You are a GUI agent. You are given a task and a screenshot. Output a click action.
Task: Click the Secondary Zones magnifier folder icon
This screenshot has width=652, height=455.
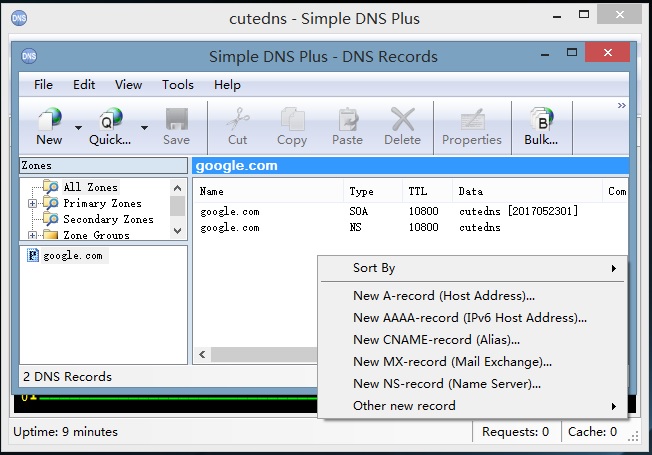[51, 219]
